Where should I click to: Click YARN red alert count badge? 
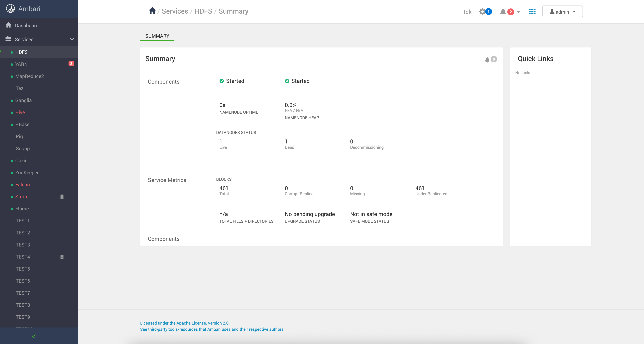coord(71,64)
